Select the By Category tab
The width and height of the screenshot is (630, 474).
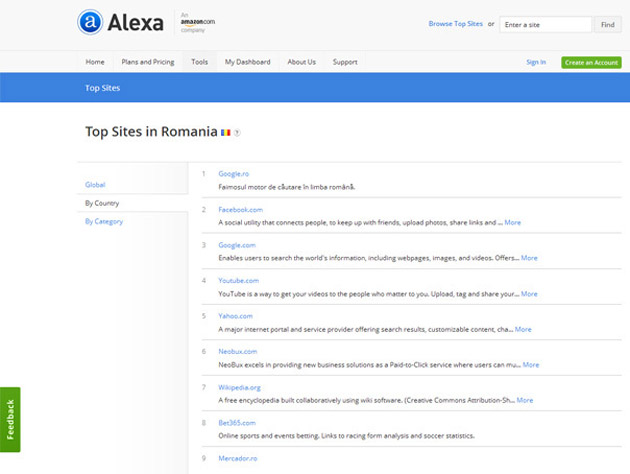tap(104, 221)
